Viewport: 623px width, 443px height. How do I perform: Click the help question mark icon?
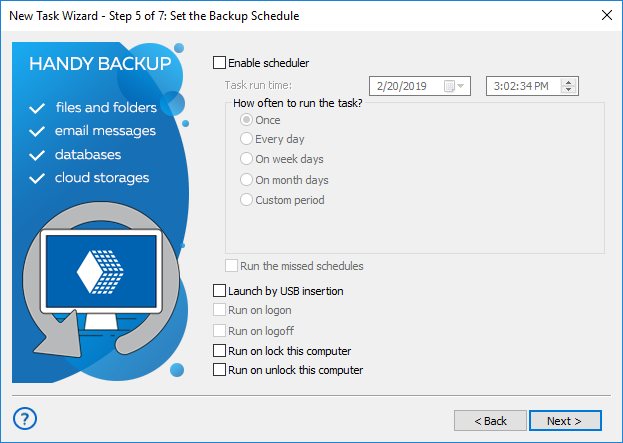[x=25, y=418]
